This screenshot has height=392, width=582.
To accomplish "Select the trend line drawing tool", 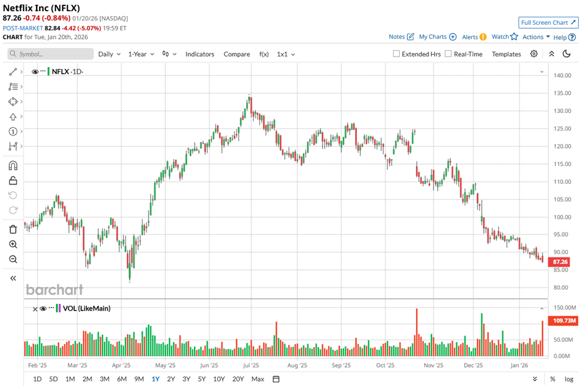I will click(13, 72).
